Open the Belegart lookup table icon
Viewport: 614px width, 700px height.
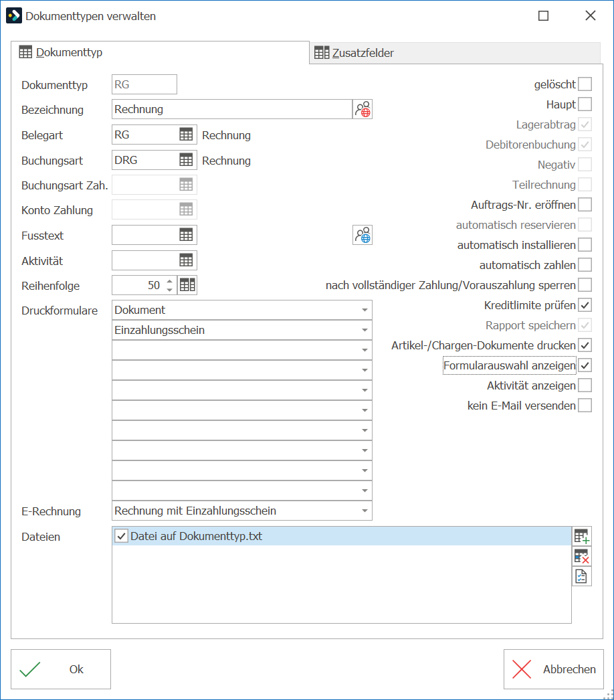point(186,135)
